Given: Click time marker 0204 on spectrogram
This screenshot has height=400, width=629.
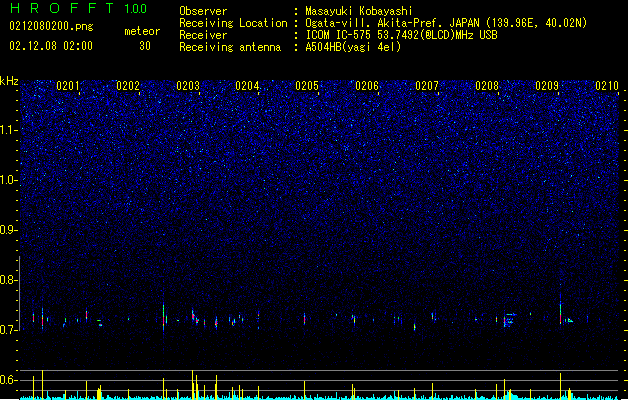Looking at the screenshot, I should coord(247,86).
